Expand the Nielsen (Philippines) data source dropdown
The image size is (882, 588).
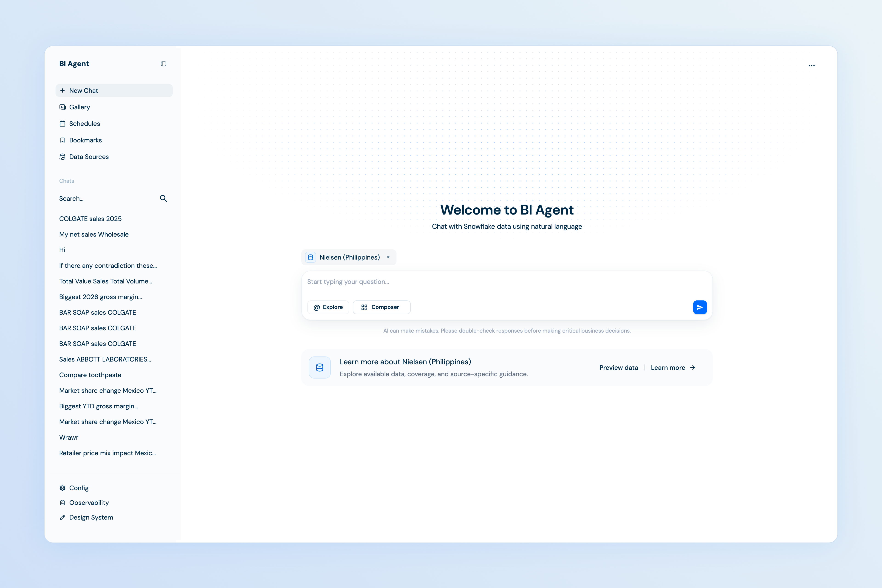point(349,257)
